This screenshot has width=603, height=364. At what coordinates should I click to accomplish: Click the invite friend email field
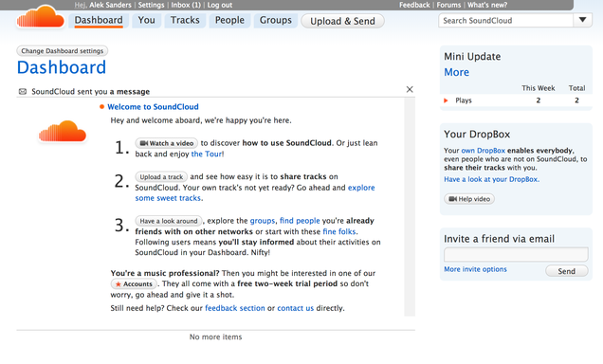[516, 254]
